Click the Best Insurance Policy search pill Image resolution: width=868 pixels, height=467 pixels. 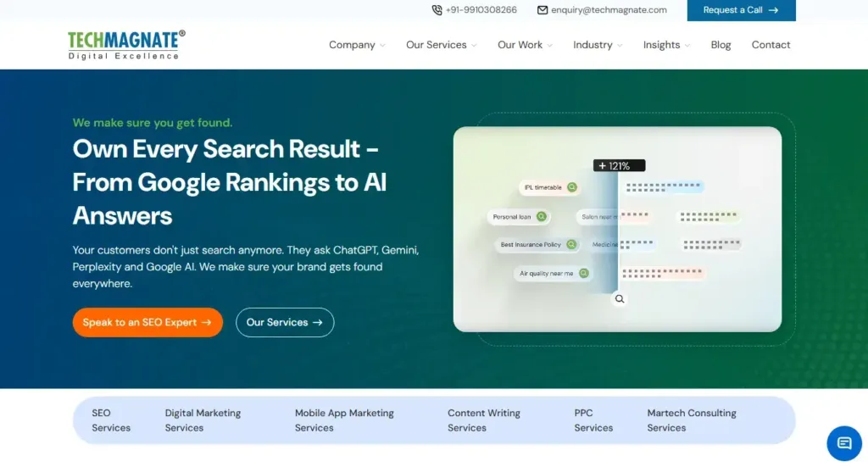point(537,244)
